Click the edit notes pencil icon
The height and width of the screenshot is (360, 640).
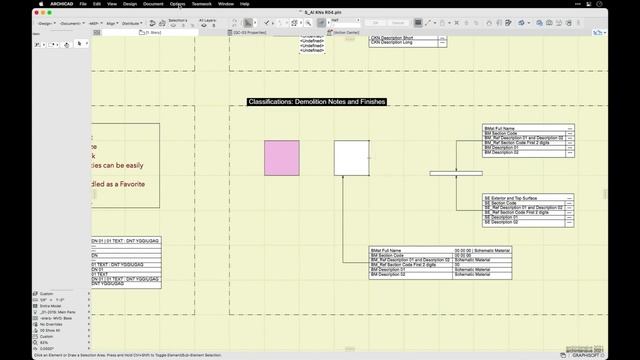[x=508, y=23]
